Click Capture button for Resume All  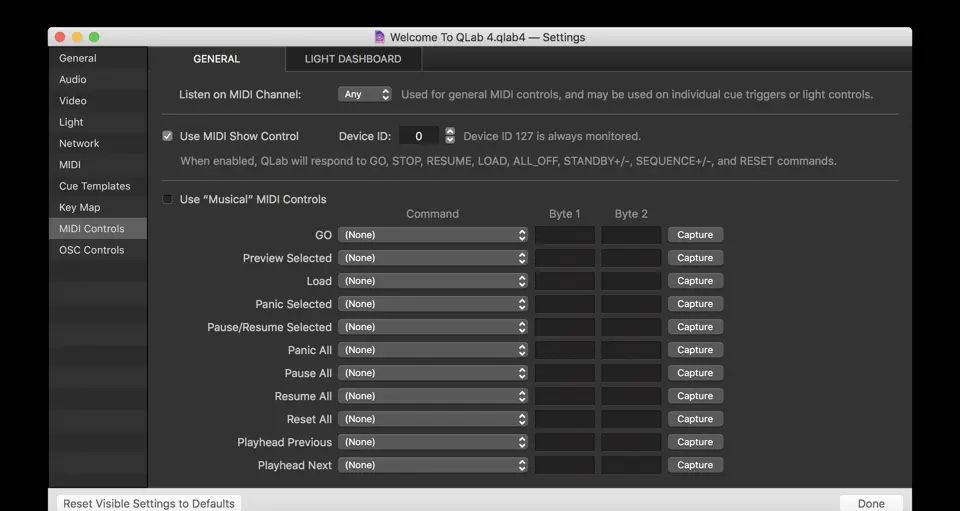pyautogui.click(x=695, y=396)
